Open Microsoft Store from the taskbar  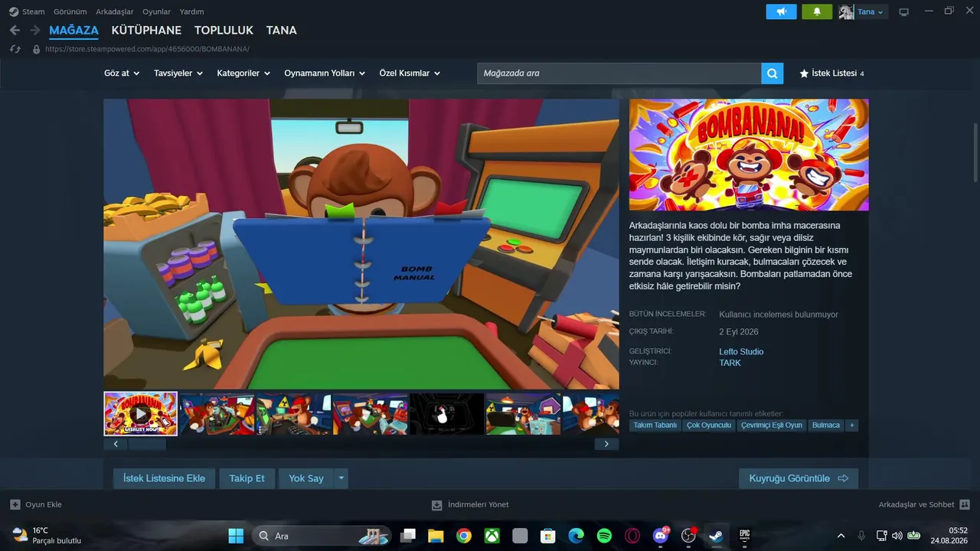(547, 536)
